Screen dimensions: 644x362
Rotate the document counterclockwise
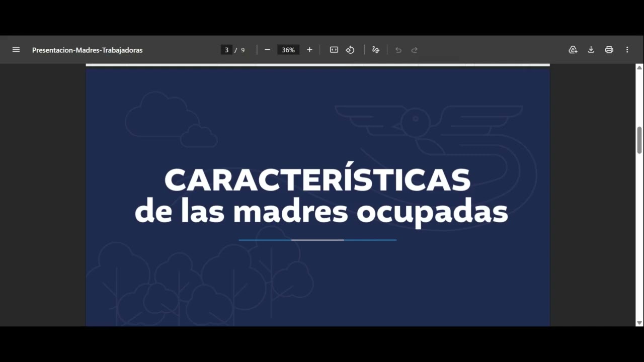(350, 50)
